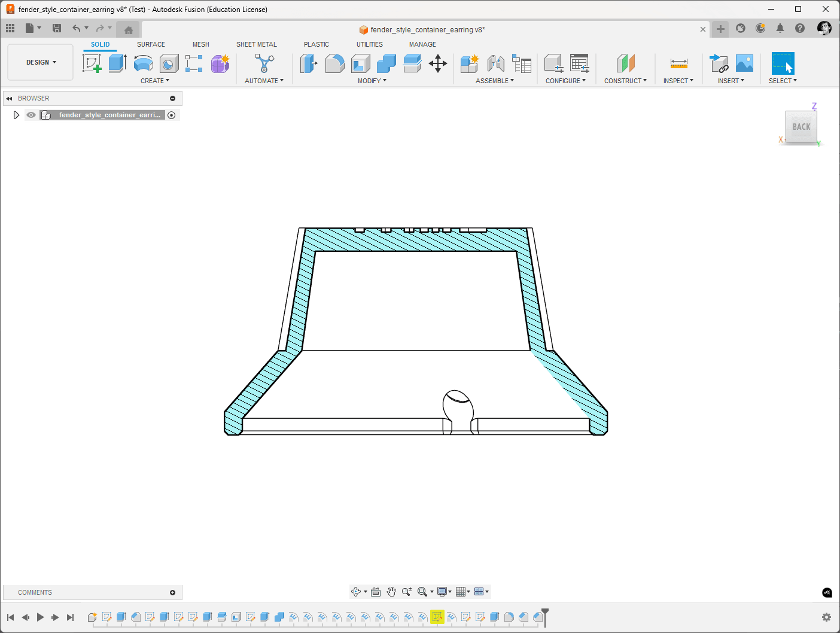Collapse the Browser panel
This screenshot has height=633, width=840.
coord(9,98)
